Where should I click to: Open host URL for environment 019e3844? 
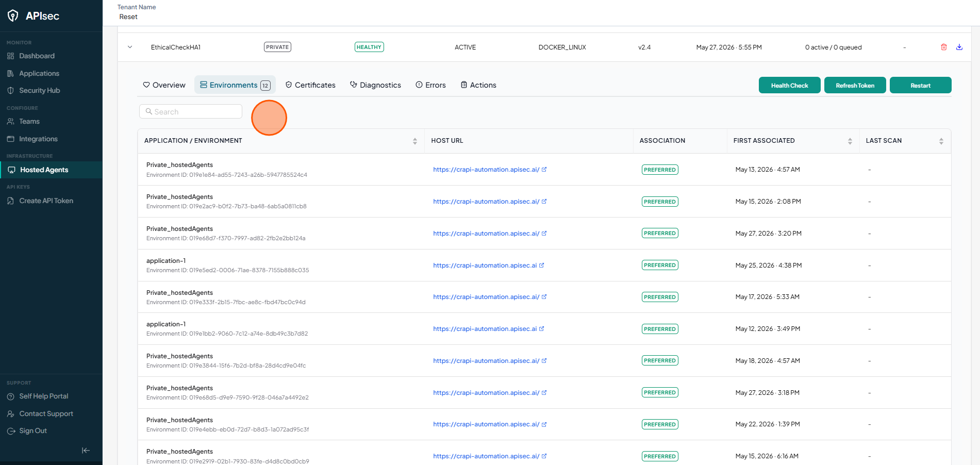(489, 361)
